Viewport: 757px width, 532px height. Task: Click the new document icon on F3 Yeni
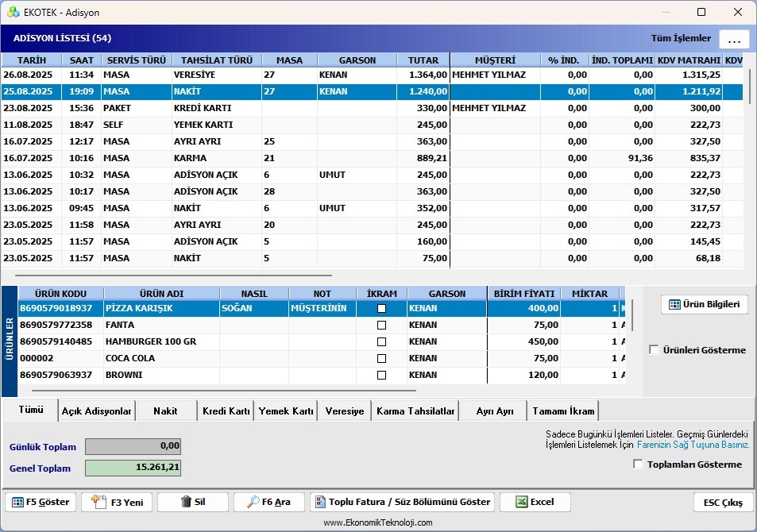click(x=98, y=502)
